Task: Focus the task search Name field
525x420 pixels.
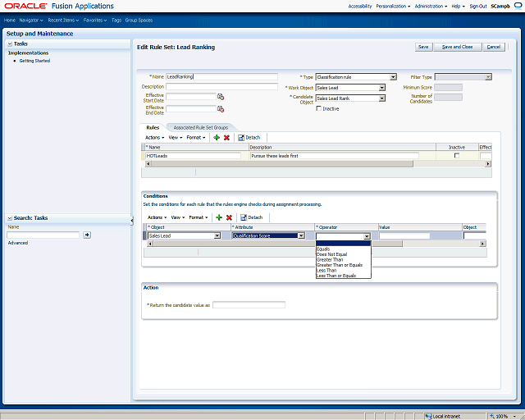Action: click(43, 235)
